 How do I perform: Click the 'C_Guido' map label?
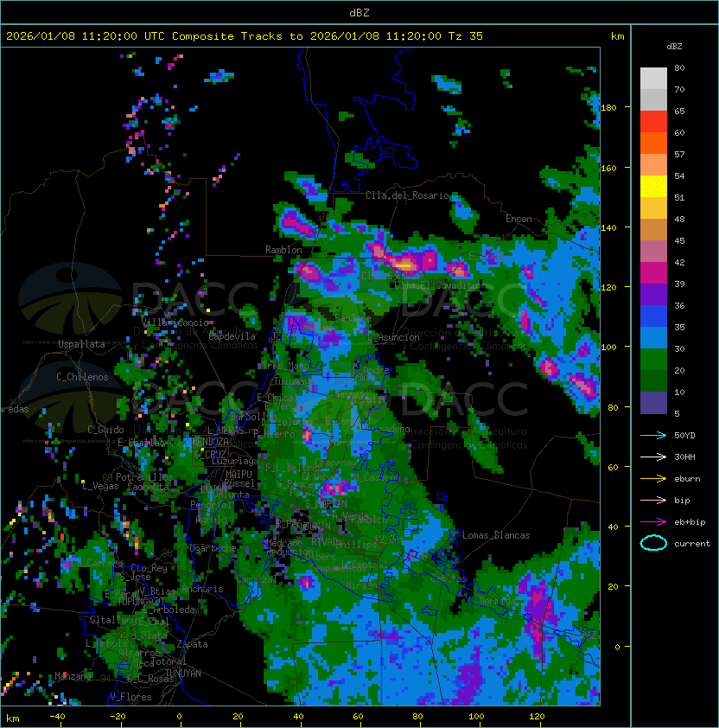click(105, 430)
